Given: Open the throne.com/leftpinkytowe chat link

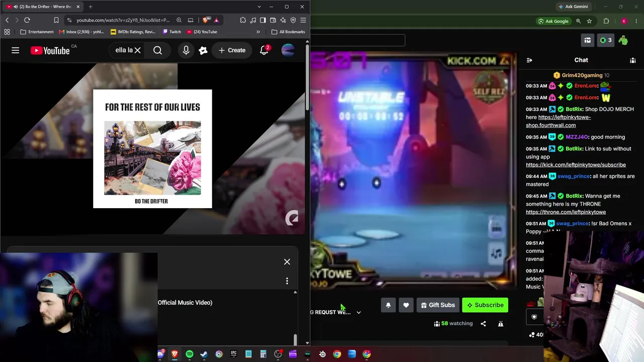Looking at the screenshot, I should point(566,212).
